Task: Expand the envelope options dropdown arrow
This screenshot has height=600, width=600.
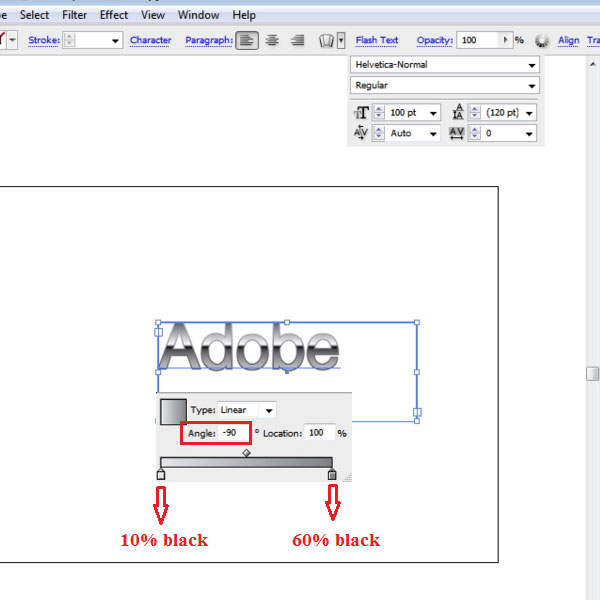Action: [341, 40]
